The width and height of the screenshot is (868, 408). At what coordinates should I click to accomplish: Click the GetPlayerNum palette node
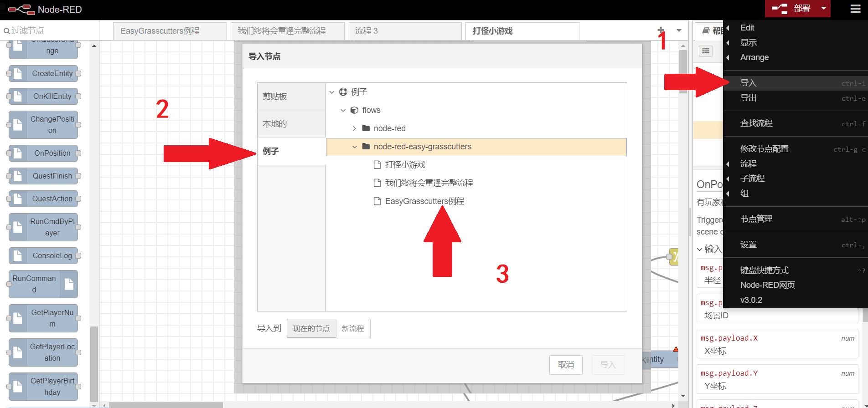coord(43,318)
